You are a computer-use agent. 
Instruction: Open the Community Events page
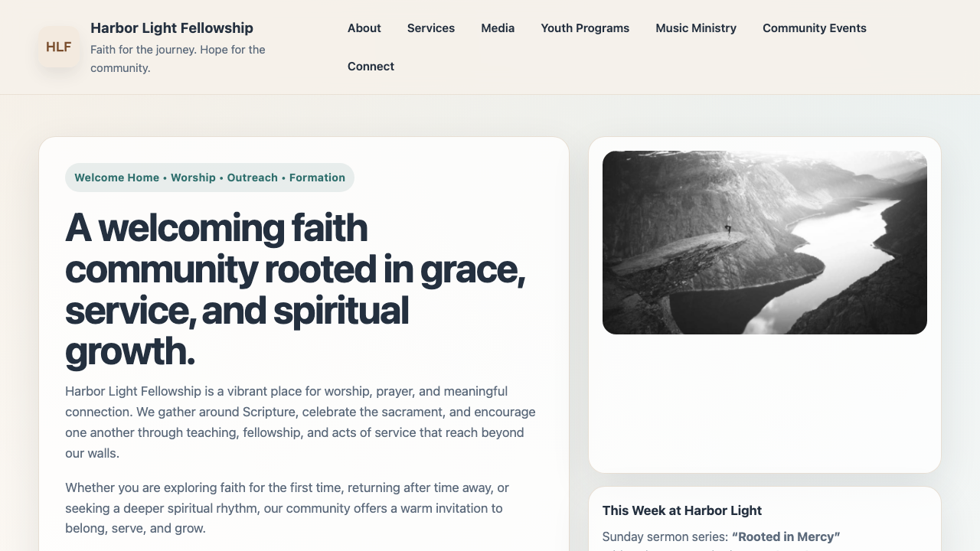pyautogui.click(x=814, y=28)
